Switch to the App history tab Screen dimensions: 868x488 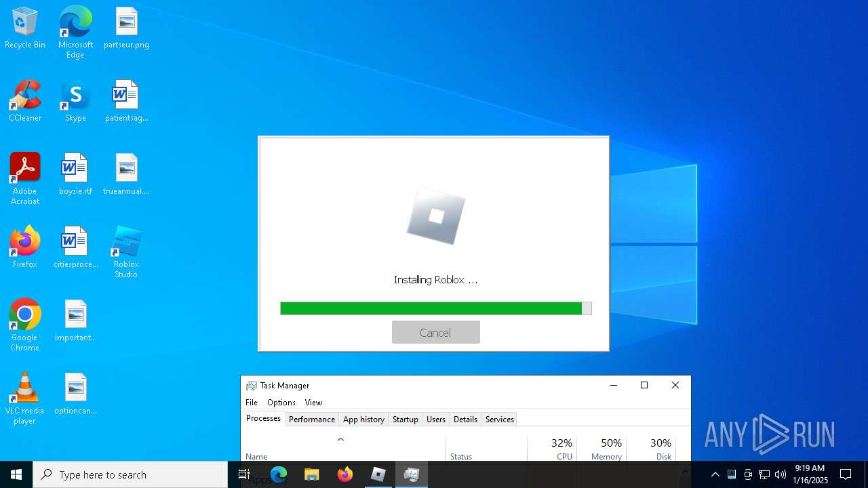[x=363, y=420]
